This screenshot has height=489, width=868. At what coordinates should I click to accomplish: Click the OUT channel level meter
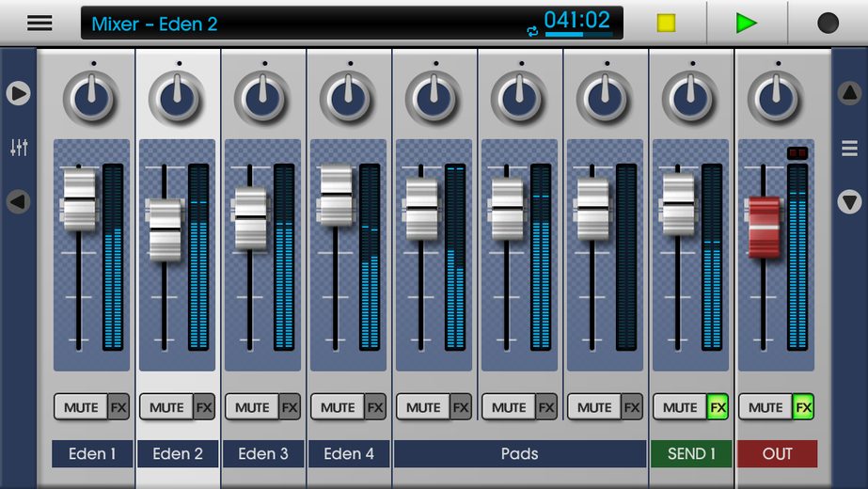(797, 257)
